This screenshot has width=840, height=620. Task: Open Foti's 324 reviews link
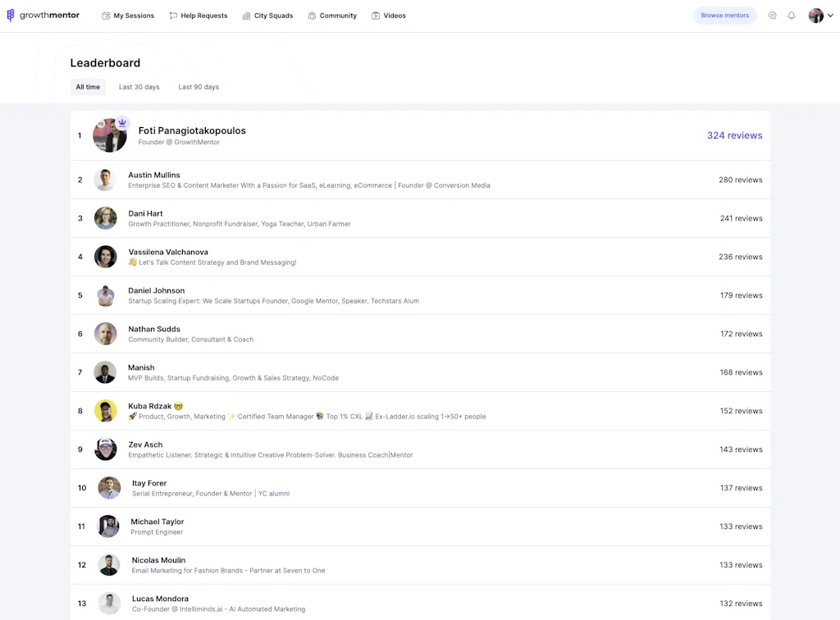click(x=734, y=134)
